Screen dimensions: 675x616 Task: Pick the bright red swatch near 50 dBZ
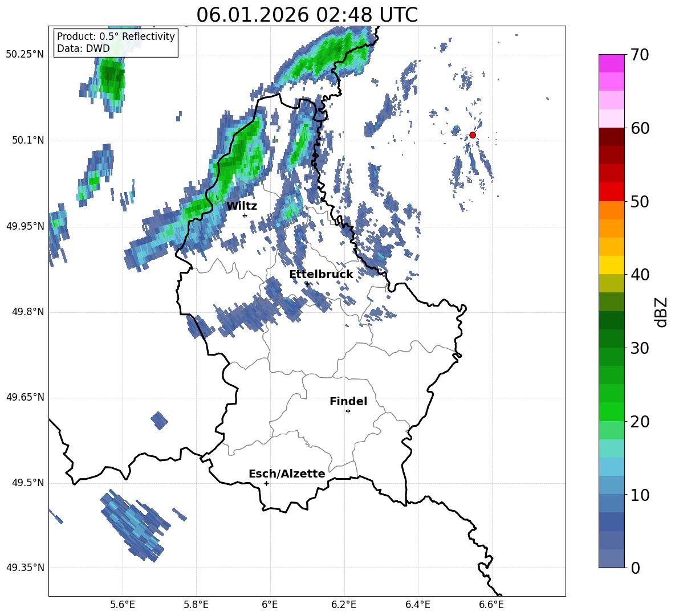[x=612, y=192]
